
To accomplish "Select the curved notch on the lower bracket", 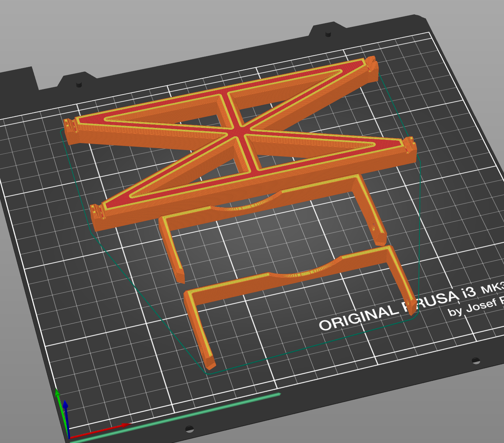I will [305, 271].
